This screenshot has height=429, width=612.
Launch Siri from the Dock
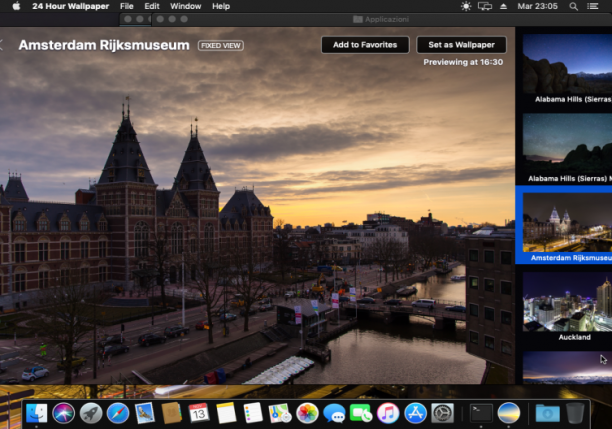click(x=64, y=413)
